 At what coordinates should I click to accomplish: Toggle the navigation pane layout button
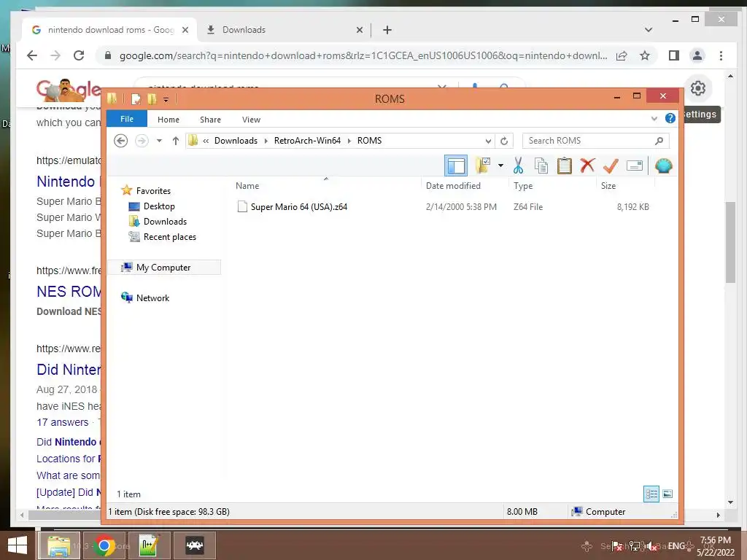coord(455,166)
